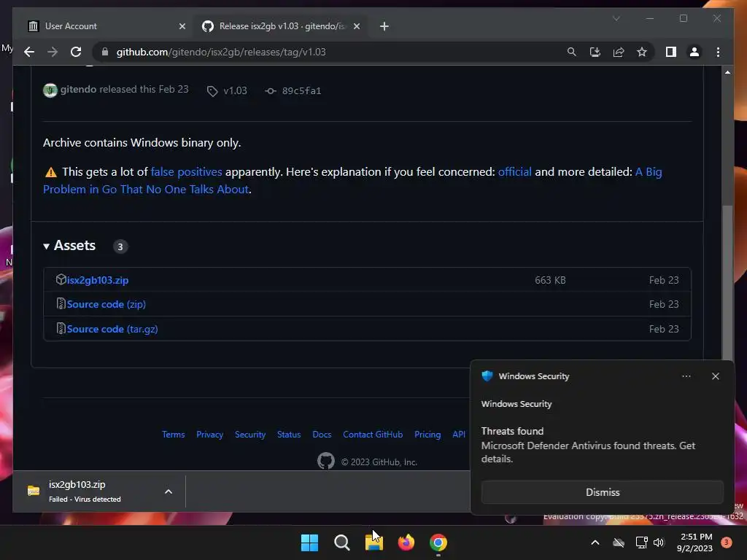Image resolution: width=747 pixels, height=560 pixels.
Task: Click the Chrome taskbar icon
Action: point(438,542)
